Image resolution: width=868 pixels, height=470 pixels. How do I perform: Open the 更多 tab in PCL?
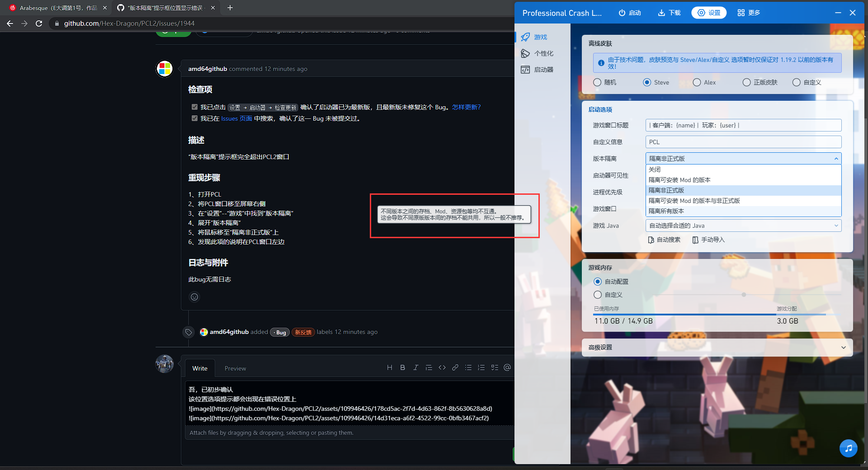[749, 13]
